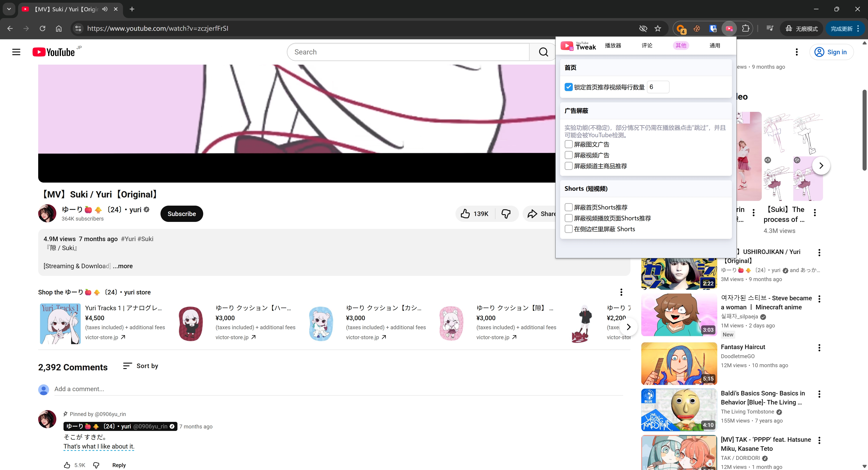The height and width of the screenshot is (470, 868).
Task: Switch to 播放器 tab in Tweak
Action: [x=613, y=45]
